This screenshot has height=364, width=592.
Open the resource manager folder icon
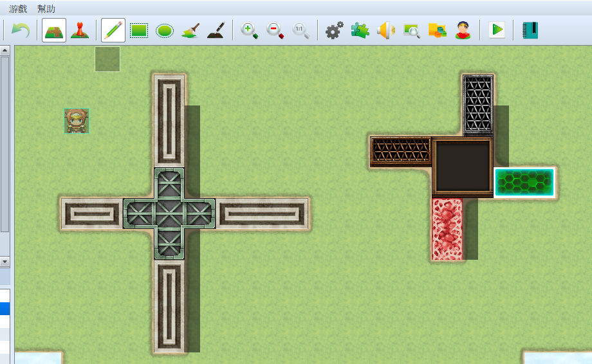coord(437,30)
